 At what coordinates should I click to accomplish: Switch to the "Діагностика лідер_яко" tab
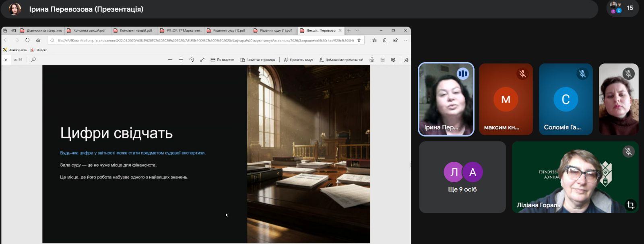41,31
